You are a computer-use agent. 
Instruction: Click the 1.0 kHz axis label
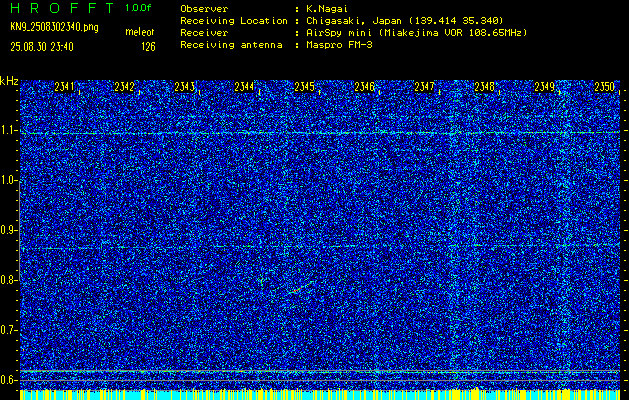8,180
